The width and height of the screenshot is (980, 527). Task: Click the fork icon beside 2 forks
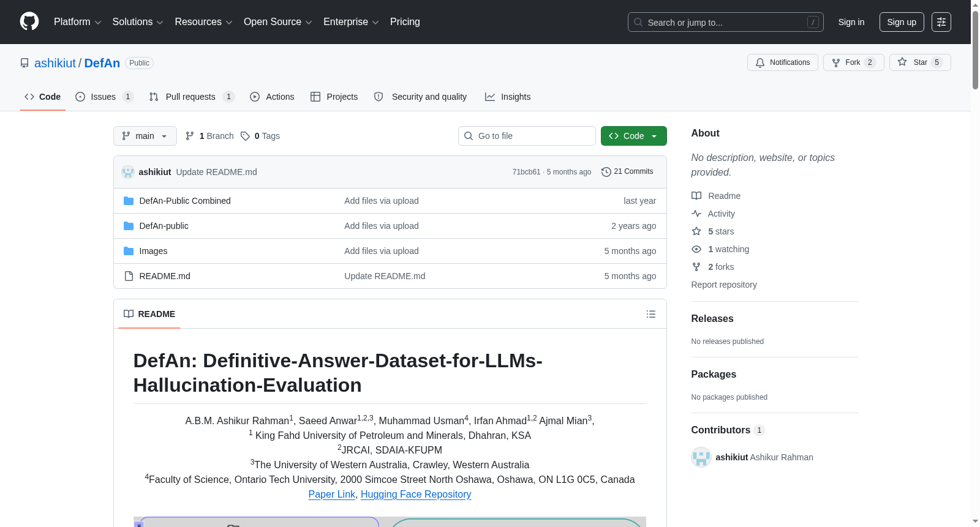[696, 267]
